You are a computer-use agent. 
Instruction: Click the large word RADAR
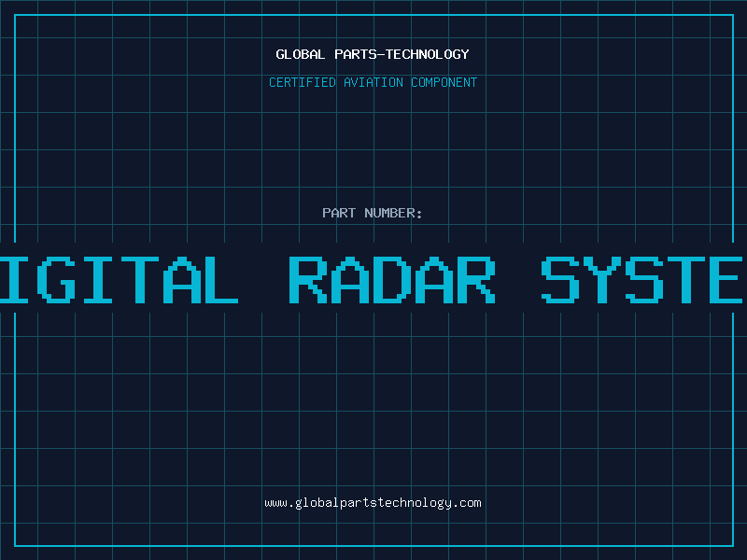coord(391,278)
